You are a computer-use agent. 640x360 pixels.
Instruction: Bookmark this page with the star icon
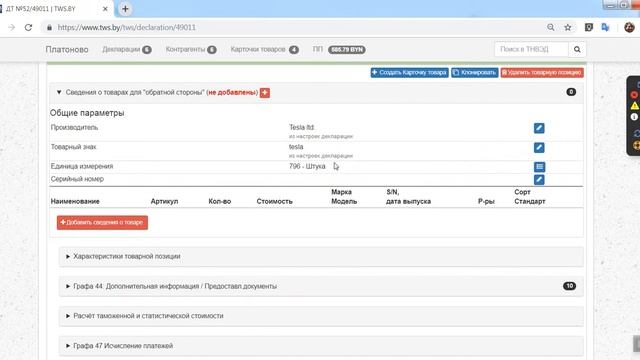click(x=568, y=27)
